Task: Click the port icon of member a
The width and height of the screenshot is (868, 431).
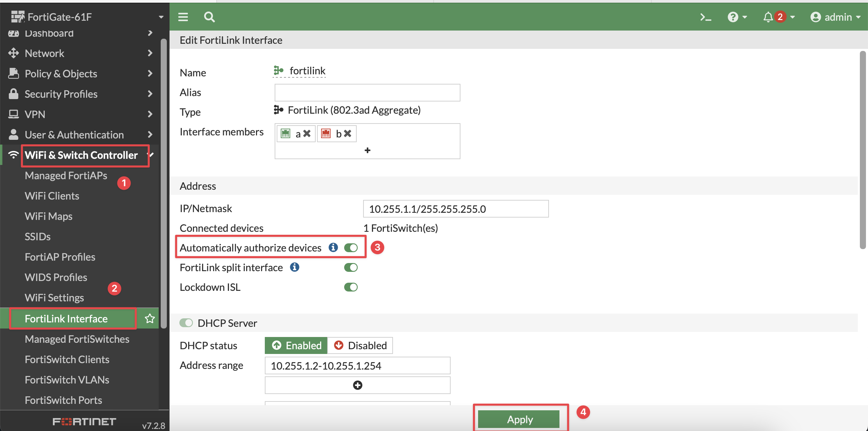Action: click(285, 134)
